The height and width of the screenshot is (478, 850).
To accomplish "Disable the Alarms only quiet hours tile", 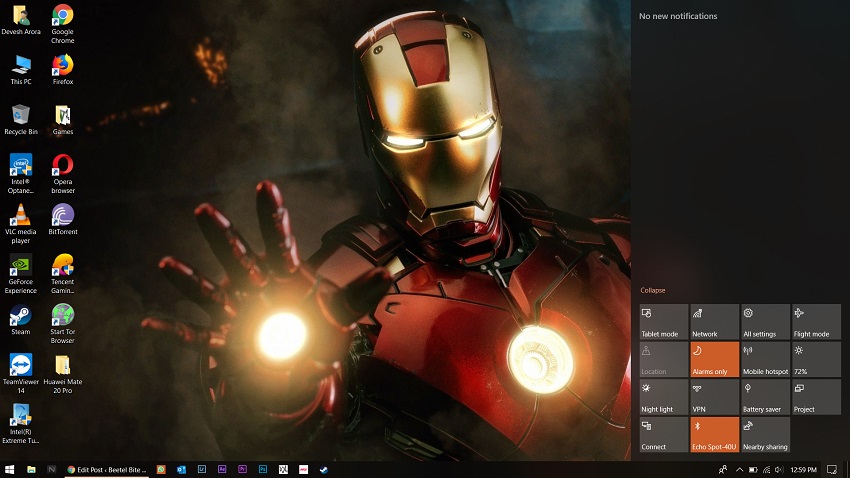I will tap(714, 360).
